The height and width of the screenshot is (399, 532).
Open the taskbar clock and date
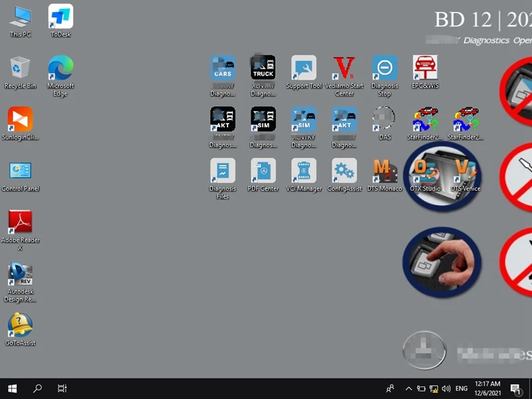click(x=488, y=388)
